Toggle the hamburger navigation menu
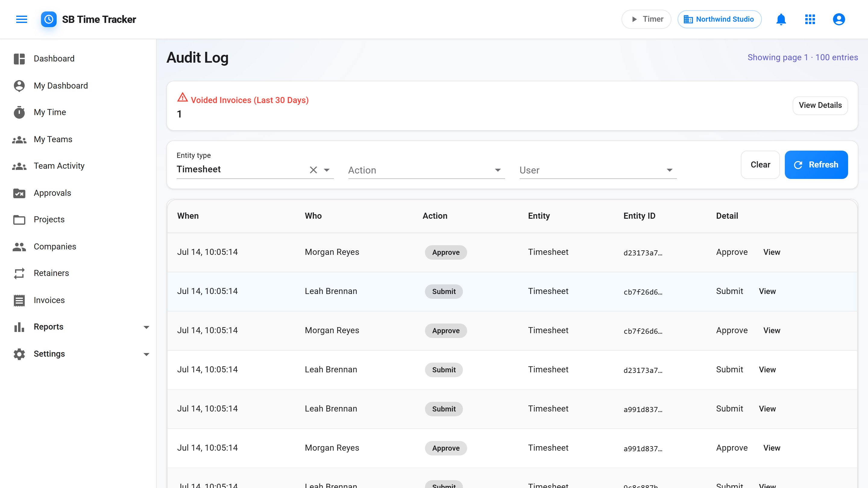Screen dimensions: 868x488 click(22, 19)
